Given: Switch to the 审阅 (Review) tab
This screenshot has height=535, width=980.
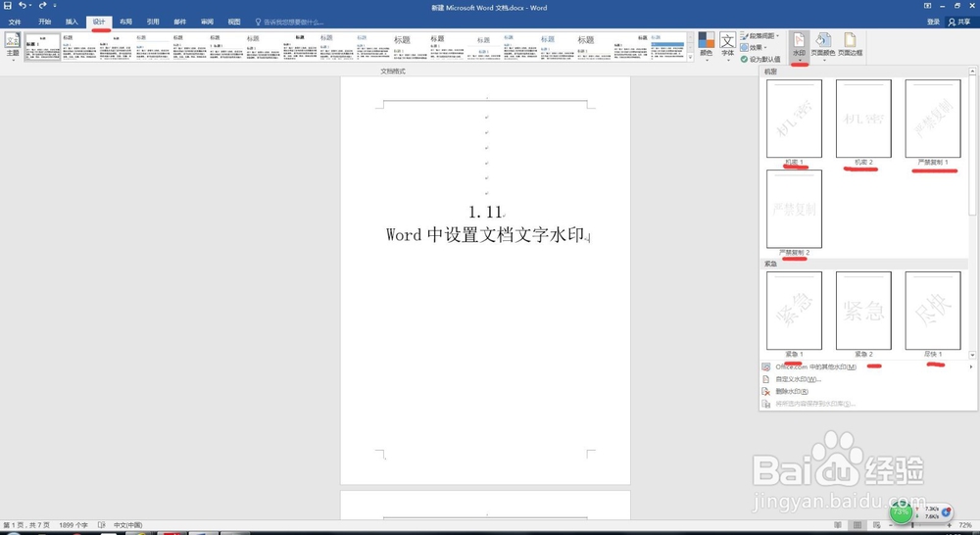Looking at the screenshot, I should (207, 22).
